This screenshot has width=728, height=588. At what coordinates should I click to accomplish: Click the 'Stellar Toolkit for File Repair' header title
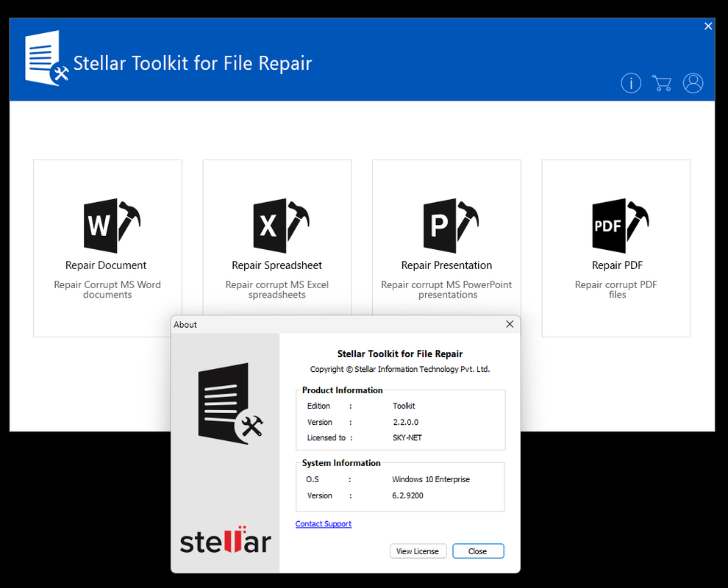(193, 64)
